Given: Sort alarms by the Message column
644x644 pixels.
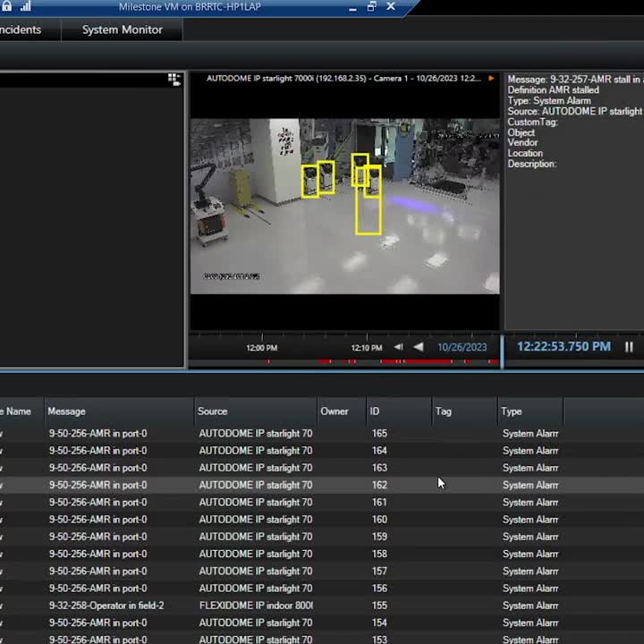Looking at the screenshot, I should pos(67,411).
